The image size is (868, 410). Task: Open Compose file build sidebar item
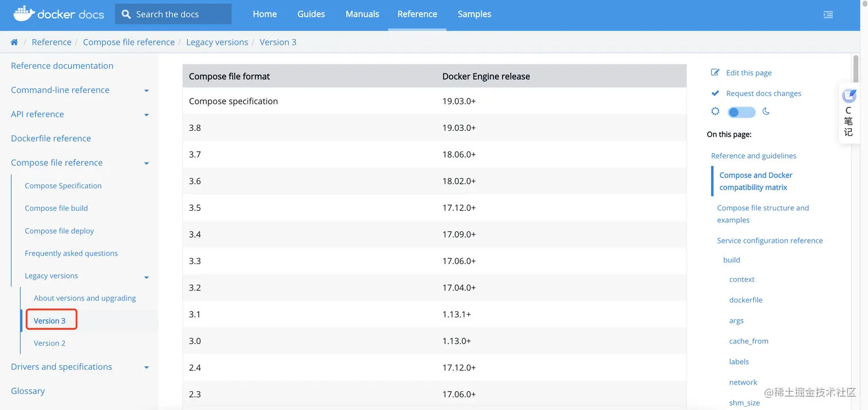(56, 208)
